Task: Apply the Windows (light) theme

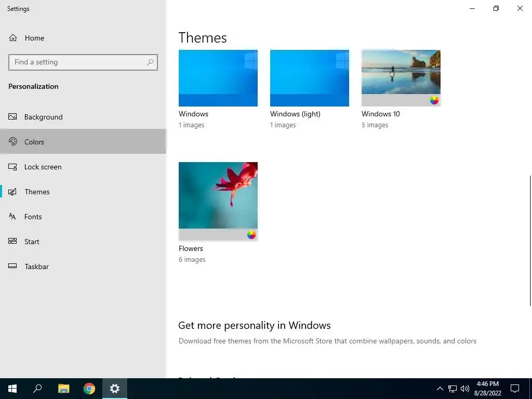Action: (310, 78)
